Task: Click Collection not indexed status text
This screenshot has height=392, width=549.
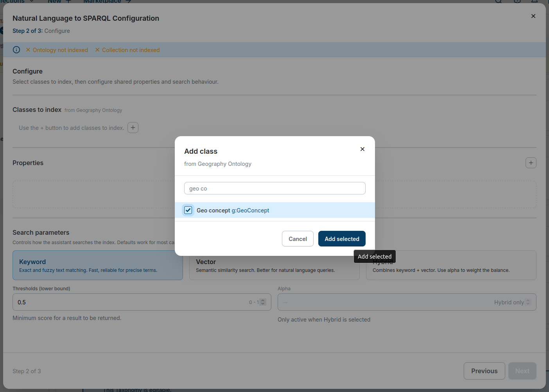Action: click(131, 50)
